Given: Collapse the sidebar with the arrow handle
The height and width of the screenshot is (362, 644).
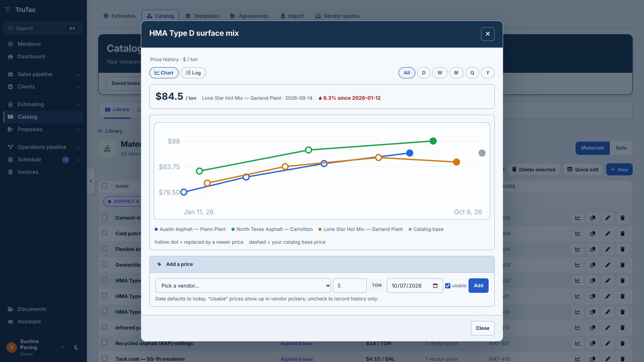Looking at the screenshot, I should pyautogui.click(x=91, y=181).
